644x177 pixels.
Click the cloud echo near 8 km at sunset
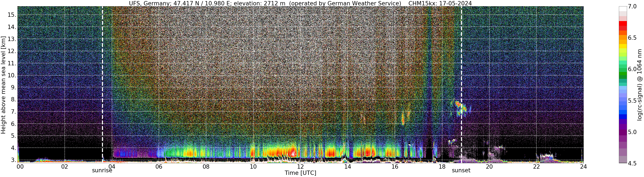tap(461, 108)
